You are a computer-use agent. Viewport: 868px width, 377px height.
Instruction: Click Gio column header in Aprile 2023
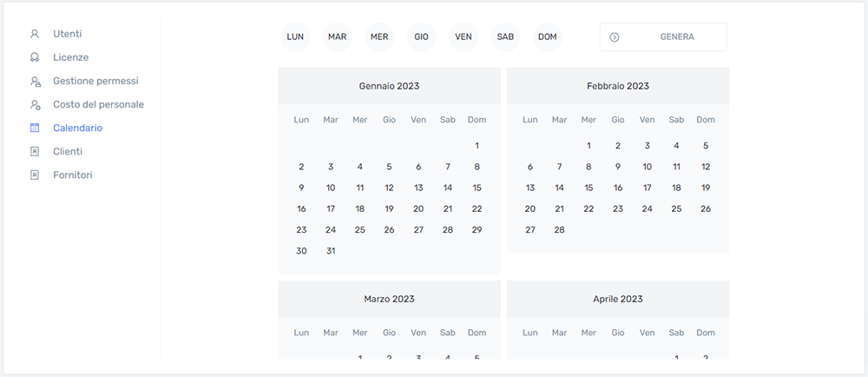coord(618,333)
